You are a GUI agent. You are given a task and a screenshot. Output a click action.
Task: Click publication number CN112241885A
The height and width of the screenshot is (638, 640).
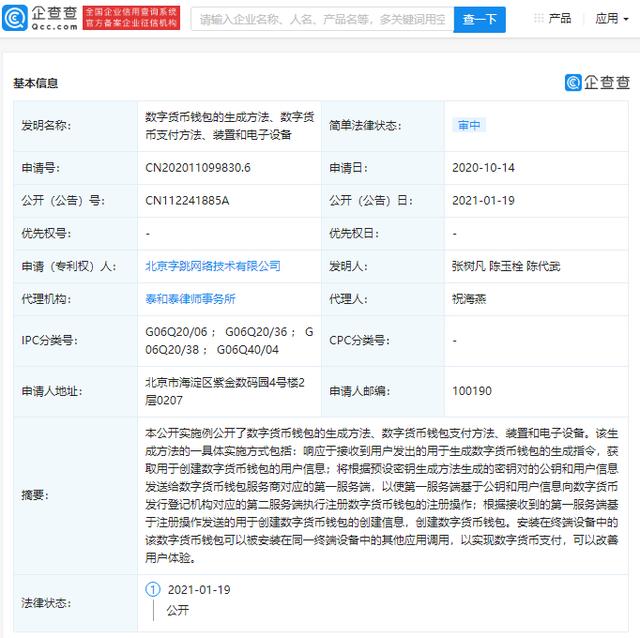(x=187, y=200)
